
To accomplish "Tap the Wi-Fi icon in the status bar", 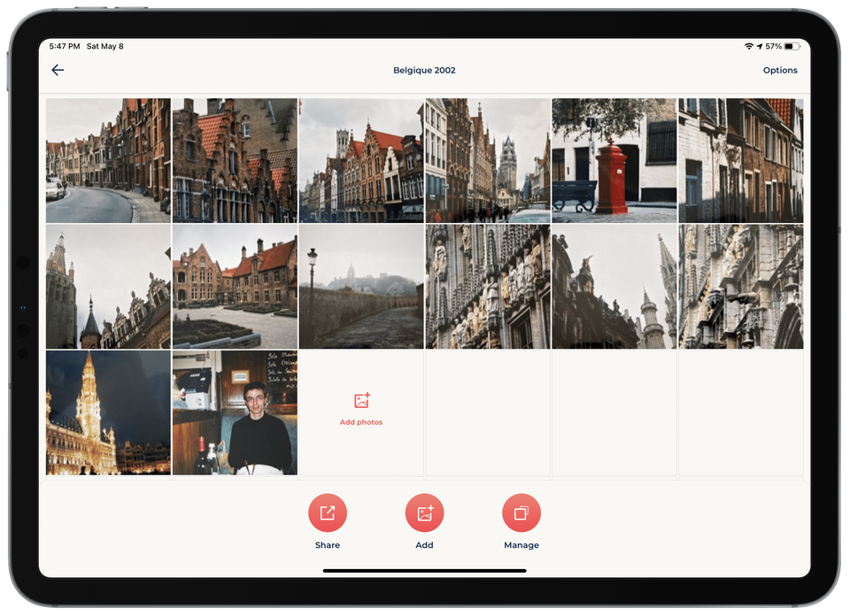I will click(748, 45).
